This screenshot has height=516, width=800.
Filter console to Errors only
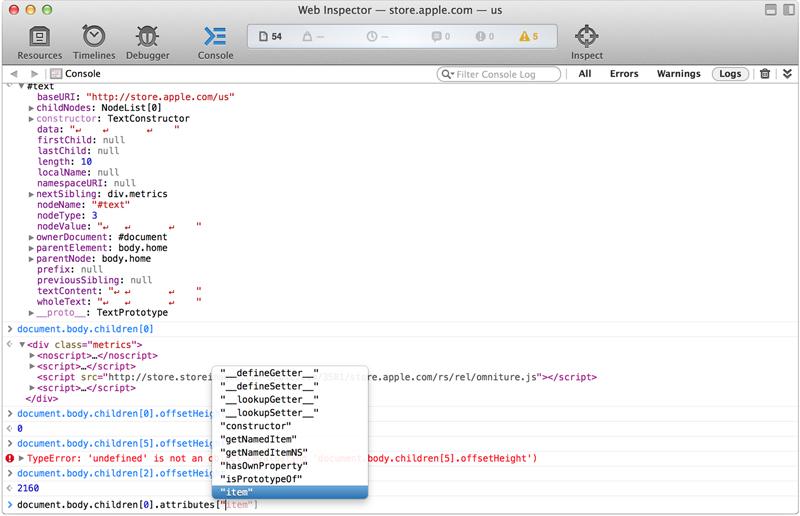pos(624,73)
